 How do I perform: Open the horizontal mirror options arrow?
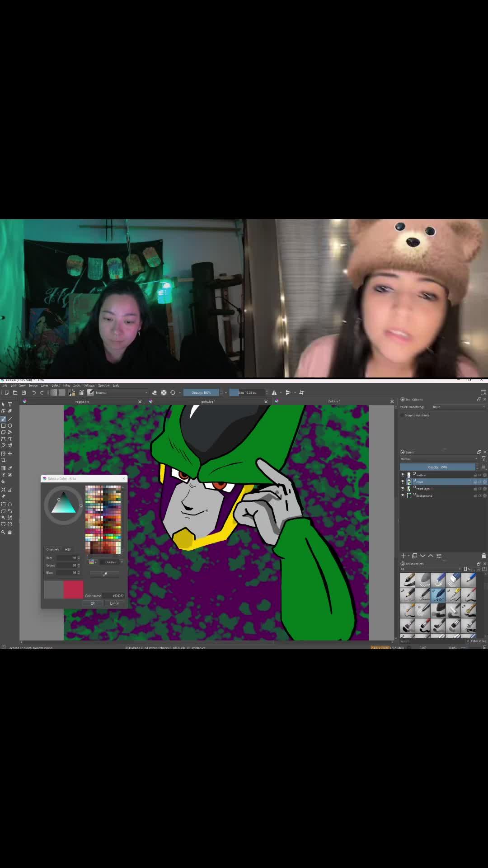[281, 392]
